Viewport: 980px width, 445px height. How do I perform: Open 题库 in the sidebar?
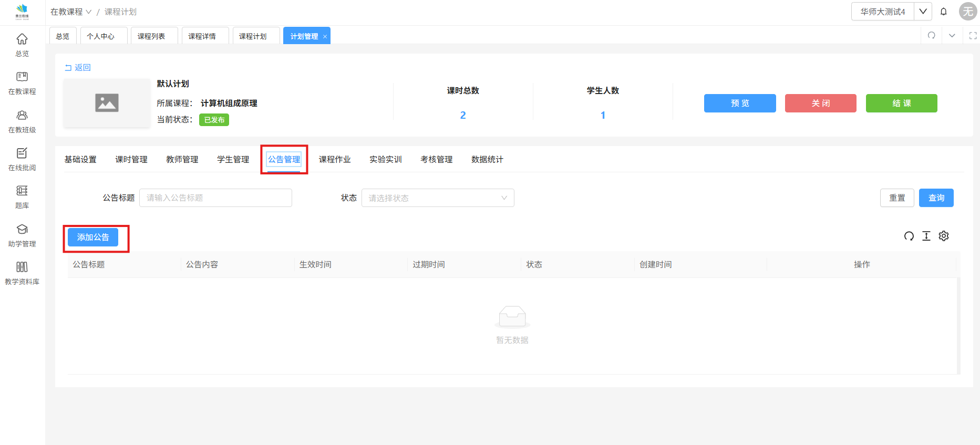(22, 197)
